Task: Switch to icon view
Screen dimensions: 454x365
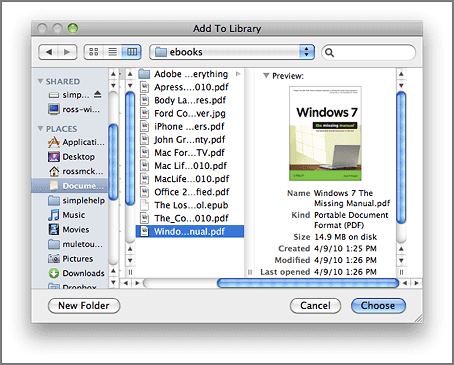Action: (x=94, y=52)
